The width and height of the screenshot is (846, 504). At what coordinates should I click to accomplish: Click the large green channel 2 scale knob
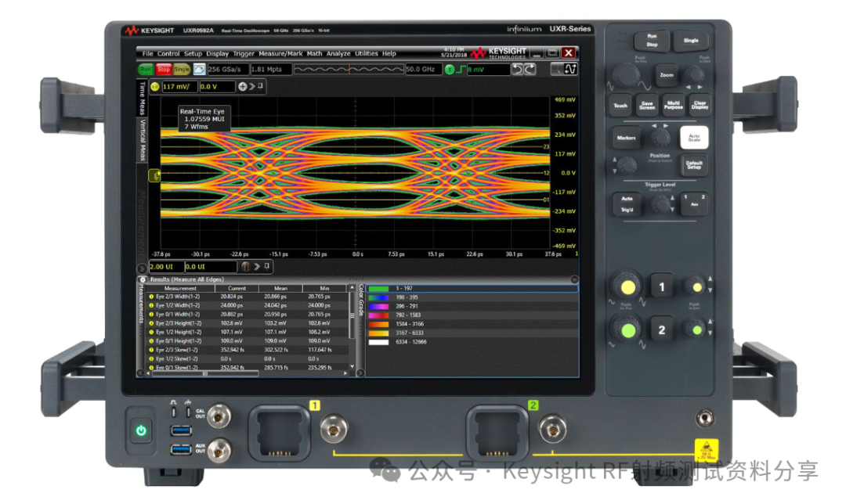click(627, 330)
